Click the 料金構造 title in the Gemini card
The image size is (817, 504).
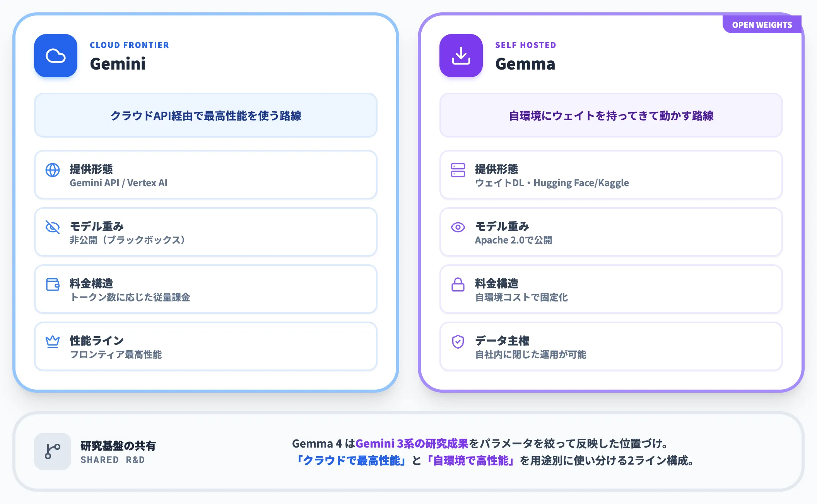(91, 283)
